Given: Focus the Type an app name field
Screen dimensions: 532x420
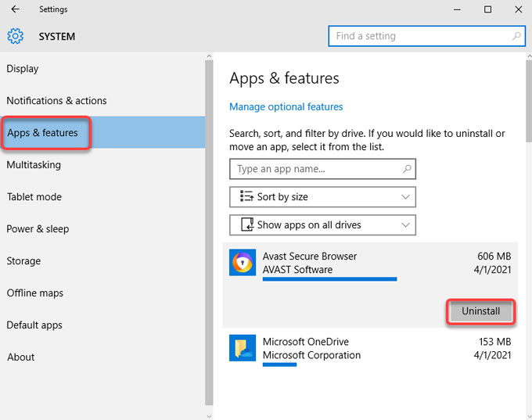Looking at the screenshot, I should click(322, 169).
